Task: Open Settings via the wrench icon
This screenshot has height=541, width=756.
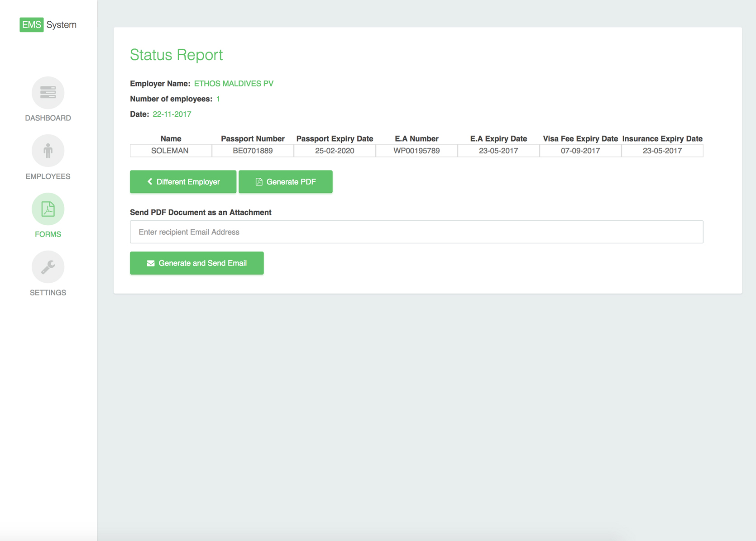Action: coord(48,267)
